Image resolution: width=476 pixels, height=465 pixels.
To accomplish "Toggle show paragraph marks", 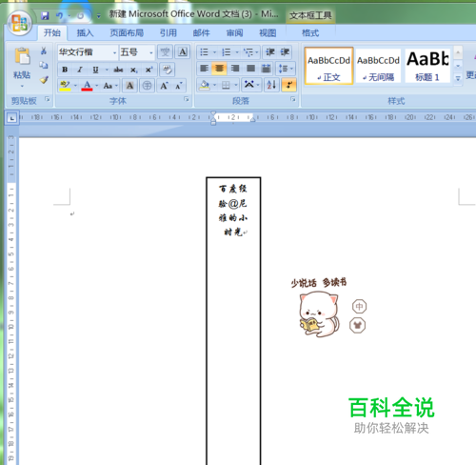I will pyautogui.click(x=289, y=85).
